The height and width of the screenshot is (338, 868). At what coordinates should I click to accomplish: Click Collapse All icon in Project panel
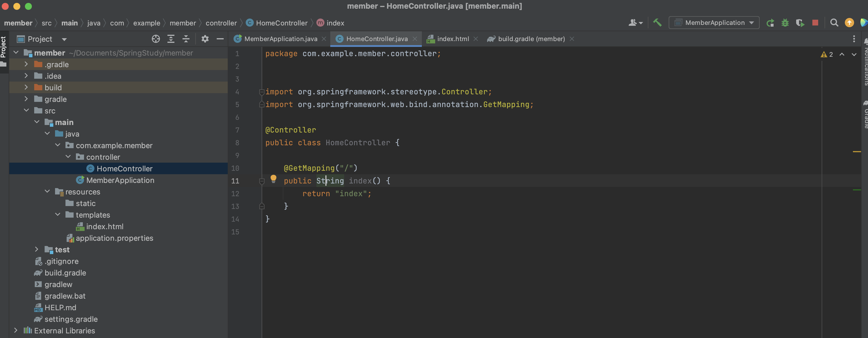[x=186, y=39]
